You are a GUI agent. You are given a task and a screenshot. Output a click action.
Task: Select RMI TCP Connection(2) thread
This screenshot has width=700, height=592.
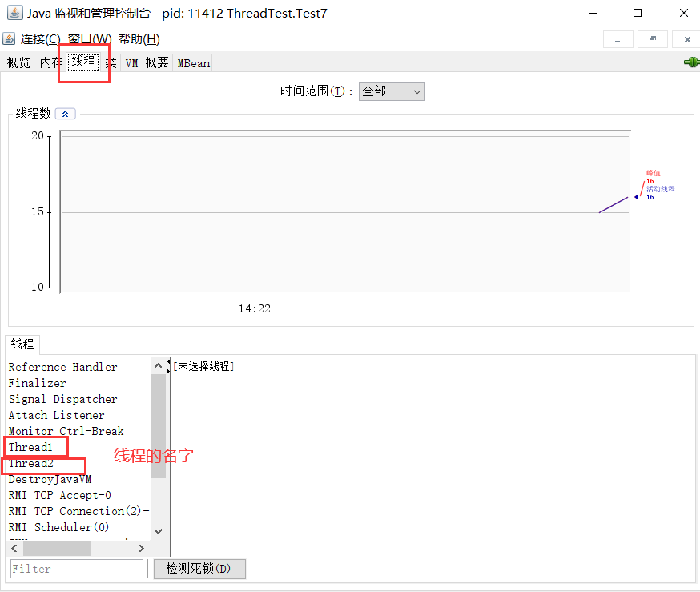pyautogui.click(x=78, y=511)
